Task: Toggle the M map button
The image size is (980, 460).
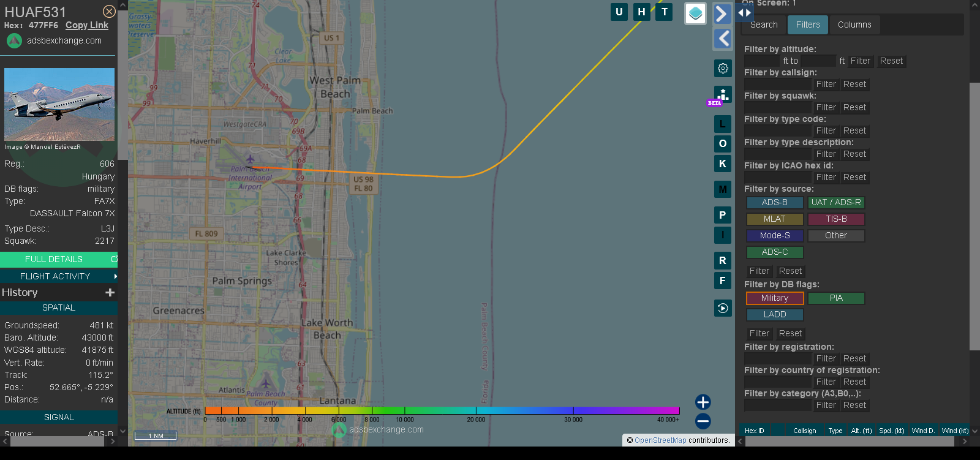Action: pos(723,189)
